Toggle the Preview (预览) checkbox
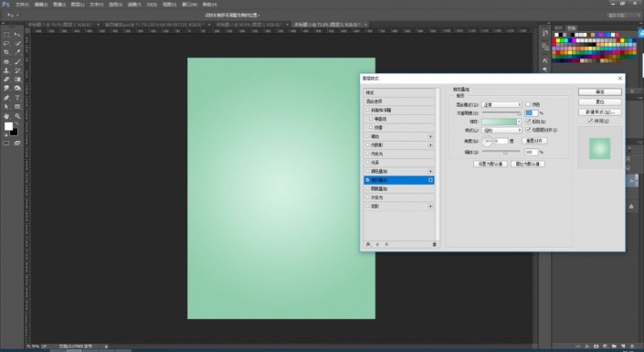The height and width of the screenshot is (352, 644). [x=590, y=121]
